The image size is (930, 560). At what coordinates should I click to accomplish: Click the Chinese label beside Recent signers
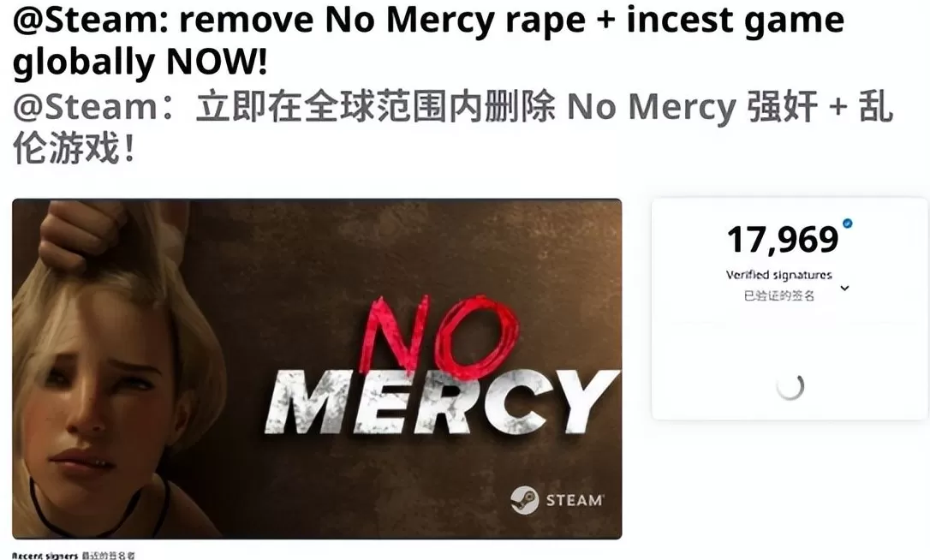point(109,556)
